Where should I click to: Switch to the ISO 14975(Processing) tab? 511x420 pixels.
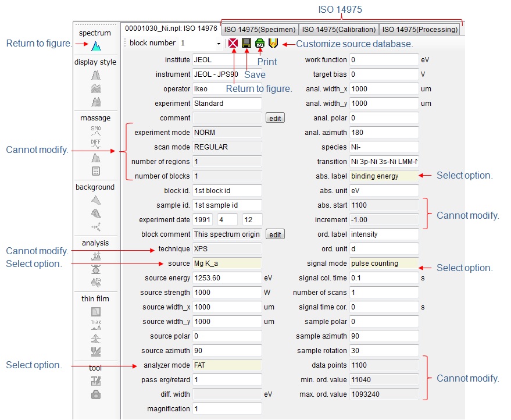pos(420,29)
